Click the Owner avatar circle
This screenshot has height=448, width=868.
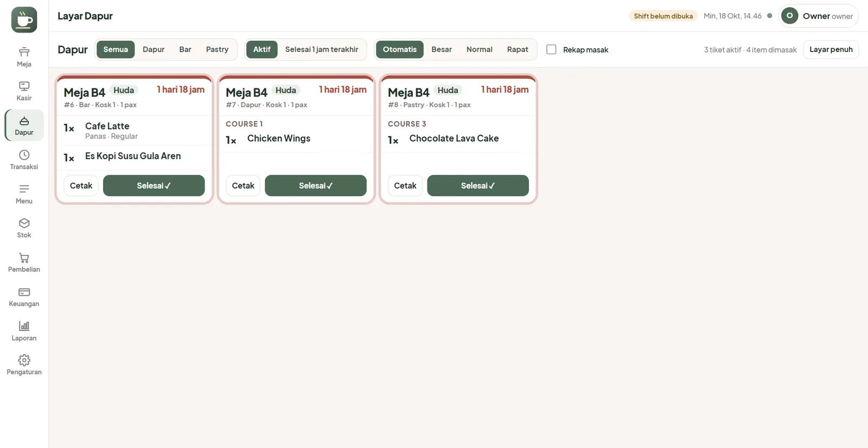coord(789,16)
